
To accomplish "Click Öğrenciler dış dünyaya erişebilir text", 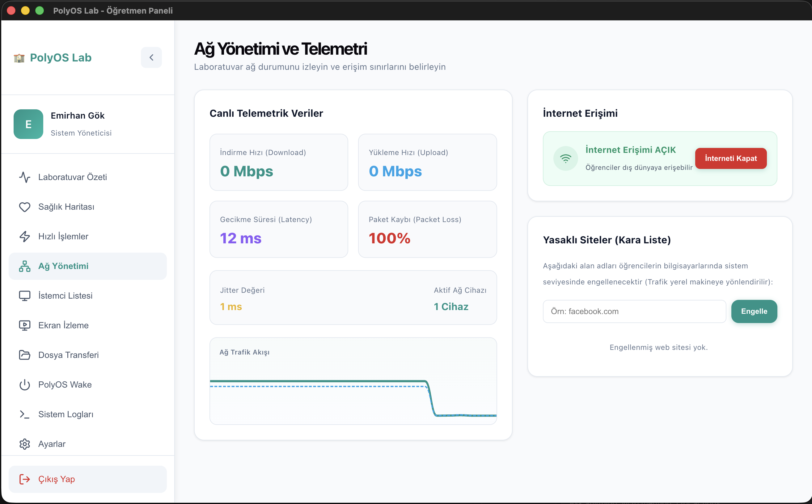I will [x=639, y=167].
